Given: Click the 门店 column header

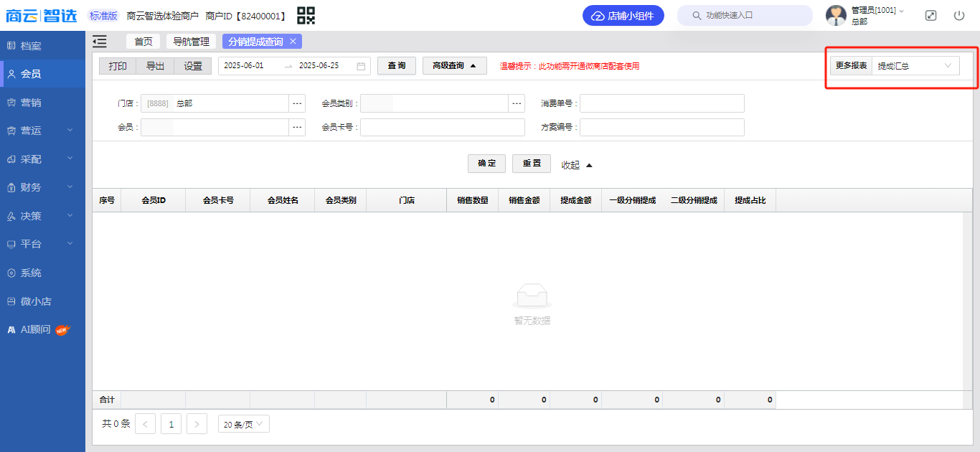Looking at the screenshot, I should (x=407, y=201).
